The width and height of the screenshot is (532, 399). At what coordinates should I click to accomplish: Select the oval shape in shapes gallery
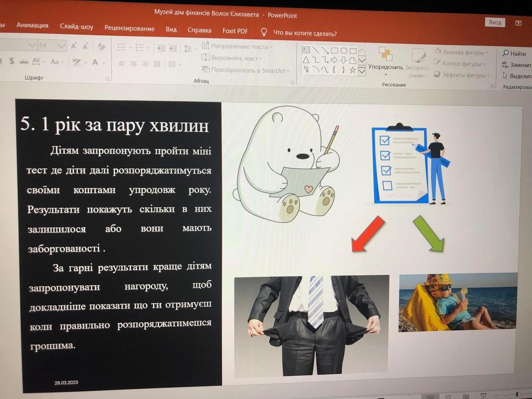(343, 51)
